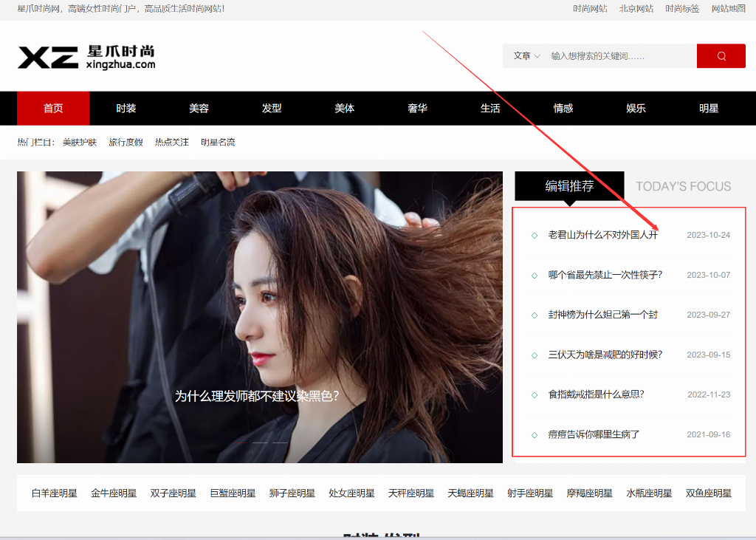This screenshot has width=756, height=540.
Task: Open the XZ 星爪时尚 site logo
Action: [87, 58]
